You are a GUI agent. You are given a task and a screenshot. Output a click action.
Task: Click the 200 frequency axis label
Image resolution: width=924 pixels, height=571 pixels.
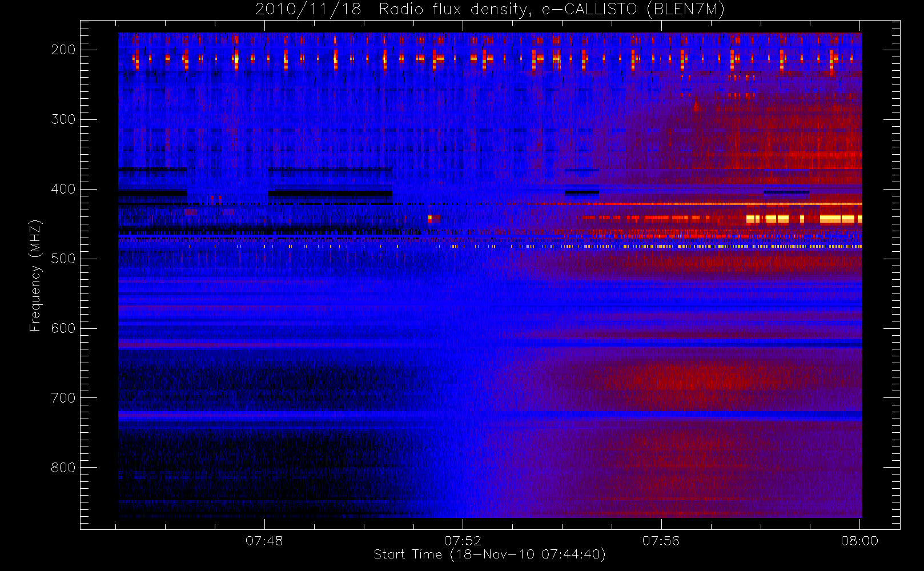click(x=63, y=50)
